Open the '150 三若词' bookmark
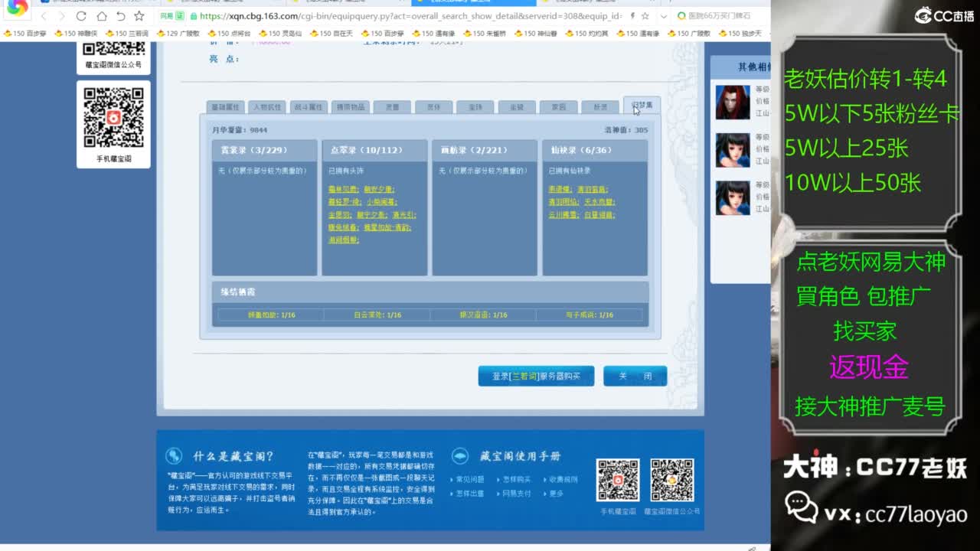980x551 pixels. [127, 34]
